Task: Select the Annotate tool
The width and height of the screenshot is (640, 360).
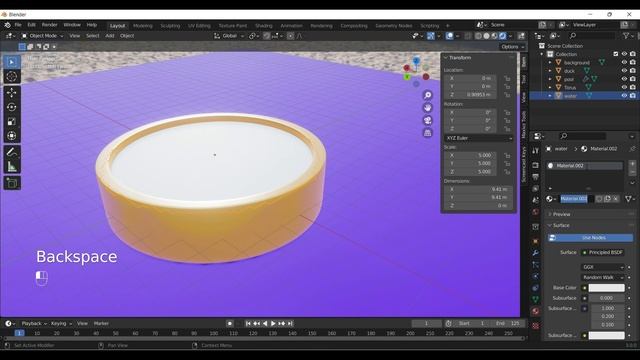Action: [12, 152]
